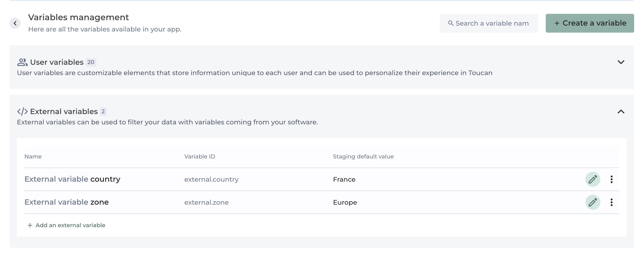644x253 pixels.
Task: Click the France staging default value
Action: [344, 180]
